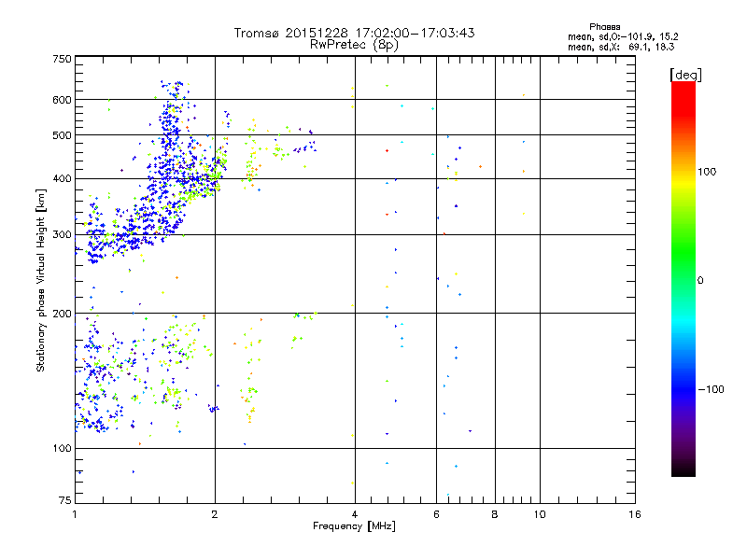Image resolution: width=747 pixels, height=560 pixels.
Task: Click the black bottom of the phase colorbar
Action: [684, 469]
